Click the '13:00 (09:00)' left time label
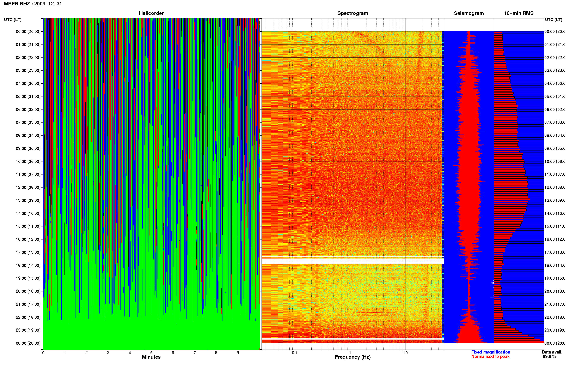588x368 pixels. pyautogui.click(x=28, y=200)
